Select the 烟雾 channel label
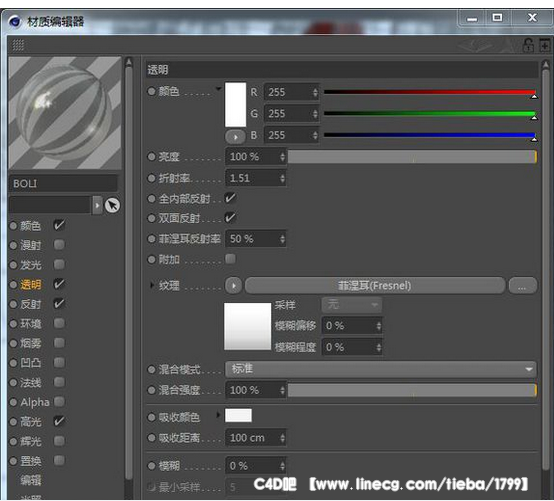554x501 pixels. pyautogui.click(x=30, y=343)
